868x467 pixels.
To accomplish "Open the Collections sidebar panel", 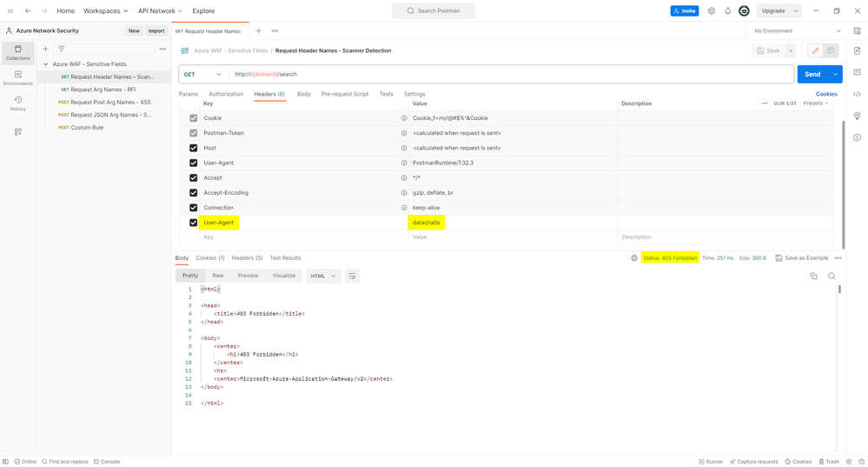I will [17, 53].
